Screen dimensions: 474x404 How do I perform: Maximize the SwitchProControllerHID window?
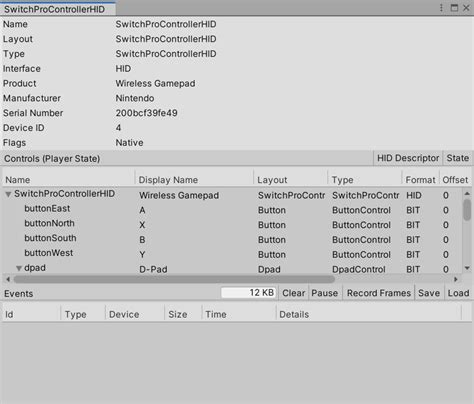click(454, 8)
